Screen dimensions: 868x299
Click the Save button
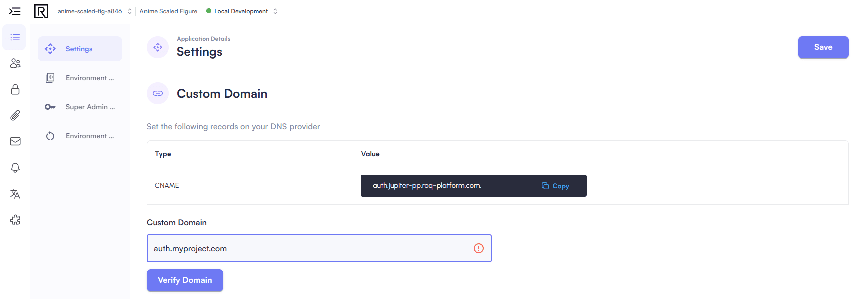823,47
